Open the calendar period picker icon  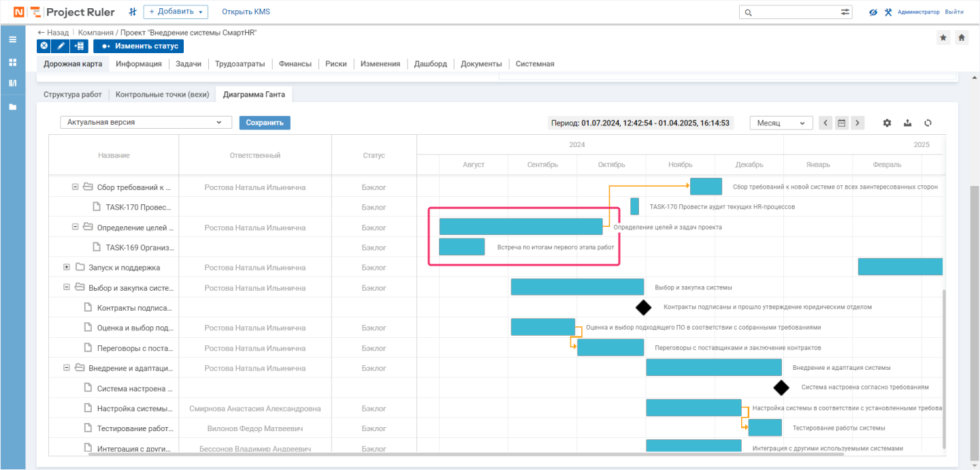(x=842, y=123)
